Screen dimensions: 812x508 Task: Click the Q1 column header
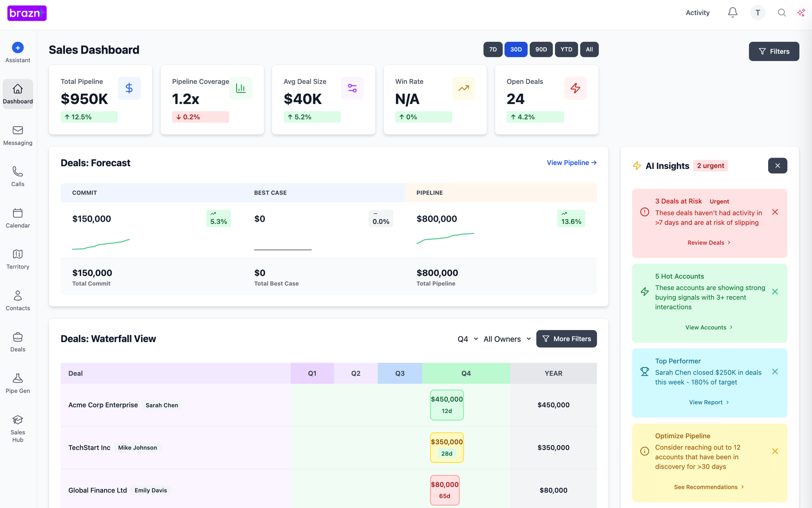click(312, 373)
